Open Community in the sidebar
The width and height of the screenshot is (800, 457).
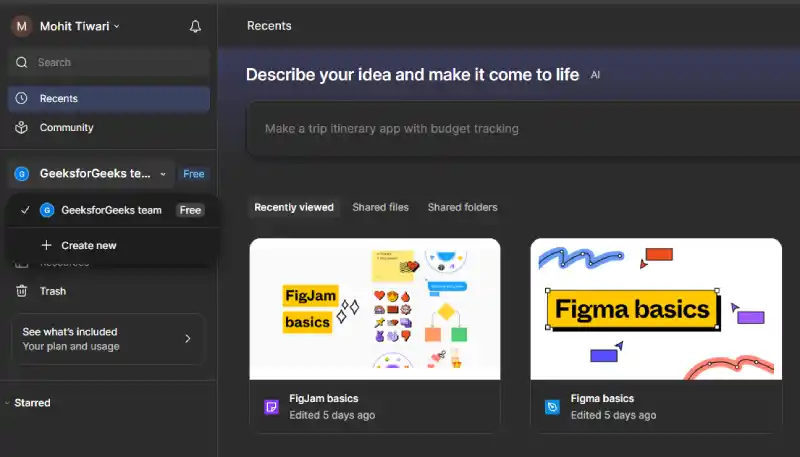(109, 128)
